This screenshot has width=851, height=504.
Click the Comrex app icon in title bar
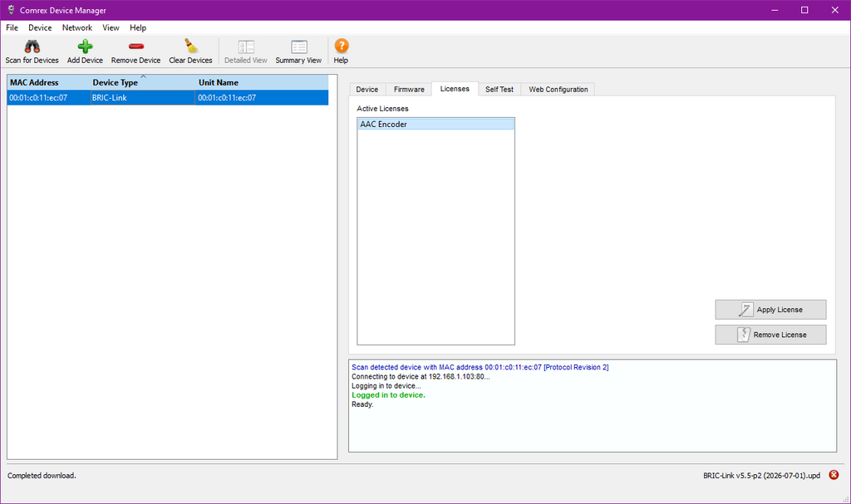click(x=11, y=10)
